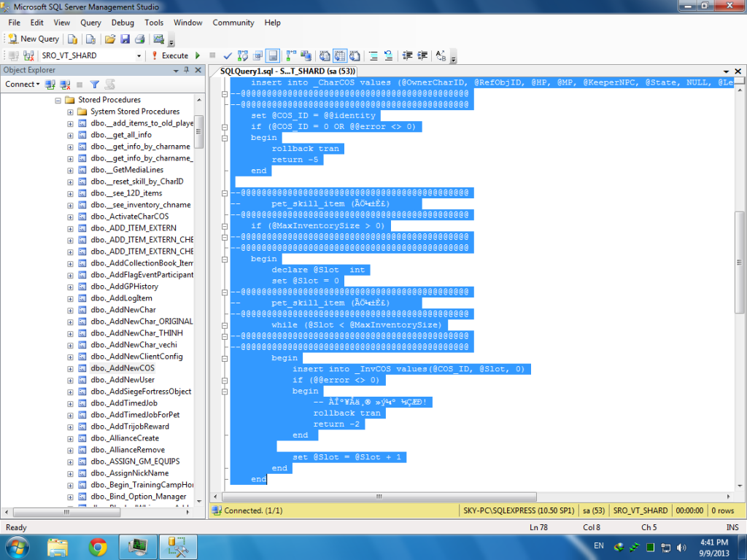The image size is (747, 560).
Task: Toggle Object Explorer auto-hide pin
Action: (187, 70)
